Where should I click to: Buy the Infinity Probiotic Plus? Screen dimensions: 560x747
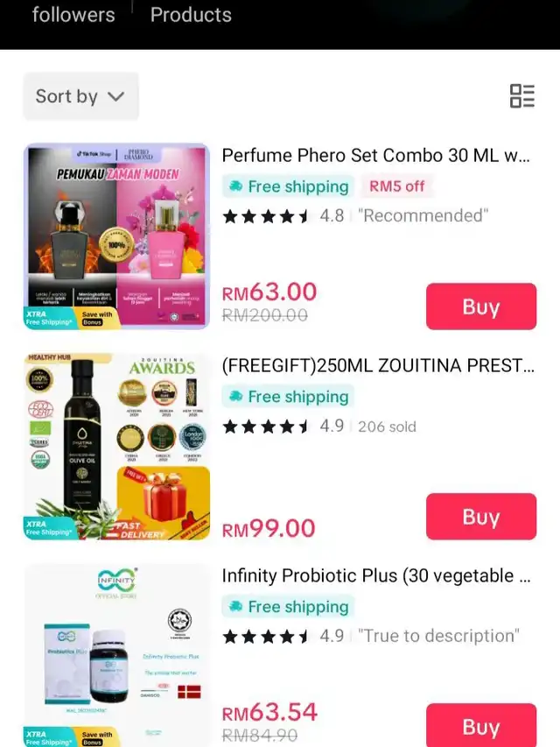(x=481, y=726)
